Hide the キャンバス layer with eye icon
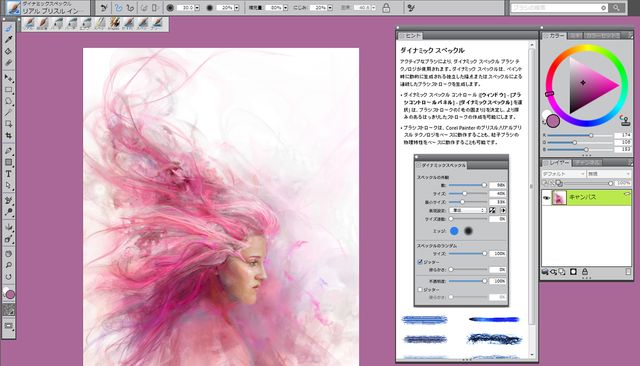The width and height of the screenshot is (640, 366). [546, 198]
